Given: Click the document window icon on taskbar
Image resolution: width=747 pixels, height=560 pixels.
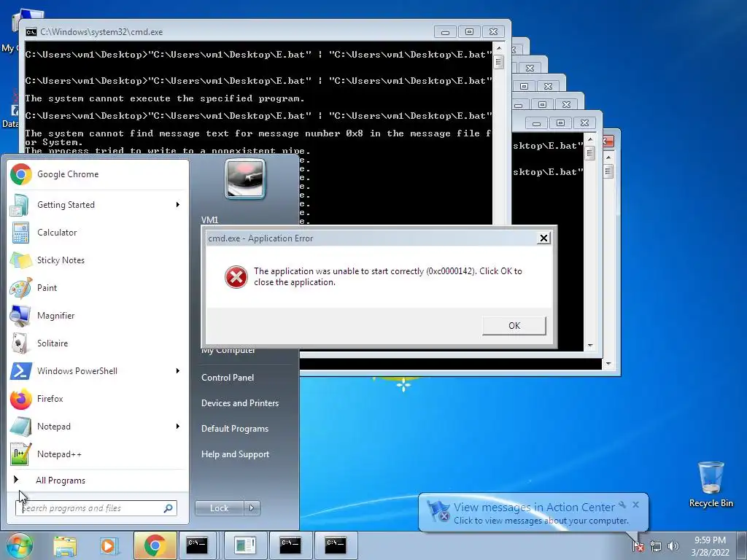Looking at the screenshot, I should [x=245, y=545].
